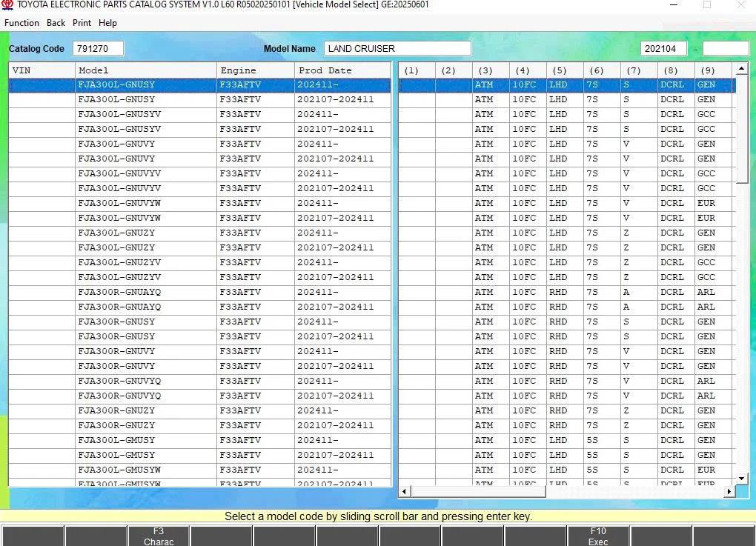Click the F3 Charac button
756x546 pixels.
tap(159, 536)
